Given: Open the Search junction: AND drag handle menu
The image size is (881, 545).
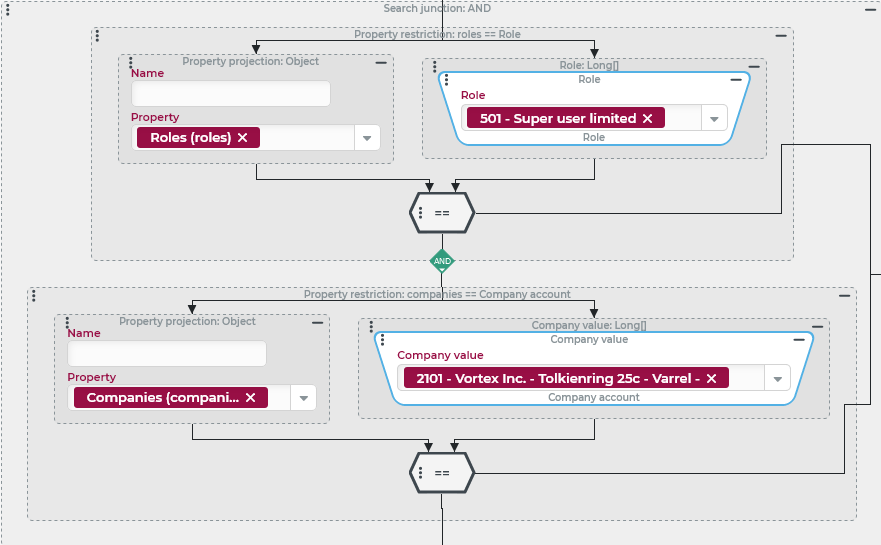Looking at the screenshot, I should [x=7, y=10].
